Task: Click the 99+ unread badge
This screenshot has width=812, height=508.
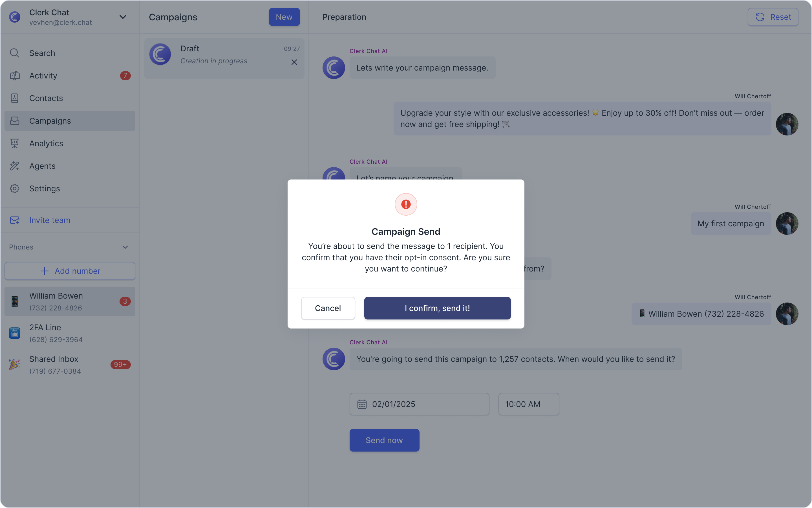Action: (120, 365)
